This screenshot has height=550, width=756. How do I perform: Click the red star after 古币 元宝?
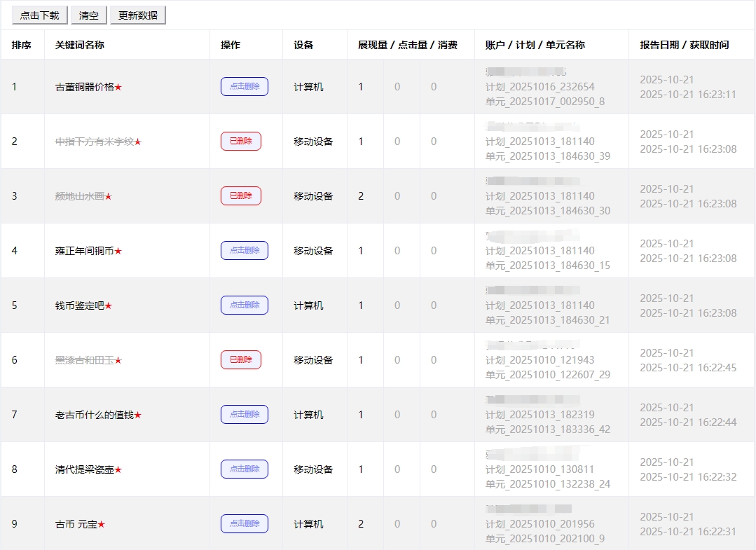click(101, 525)
